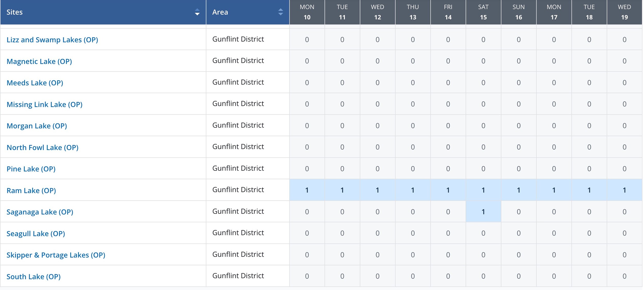Open Meeds Lake (OP) site link
Screen dimensions: 644x290
tap(35, 83)
